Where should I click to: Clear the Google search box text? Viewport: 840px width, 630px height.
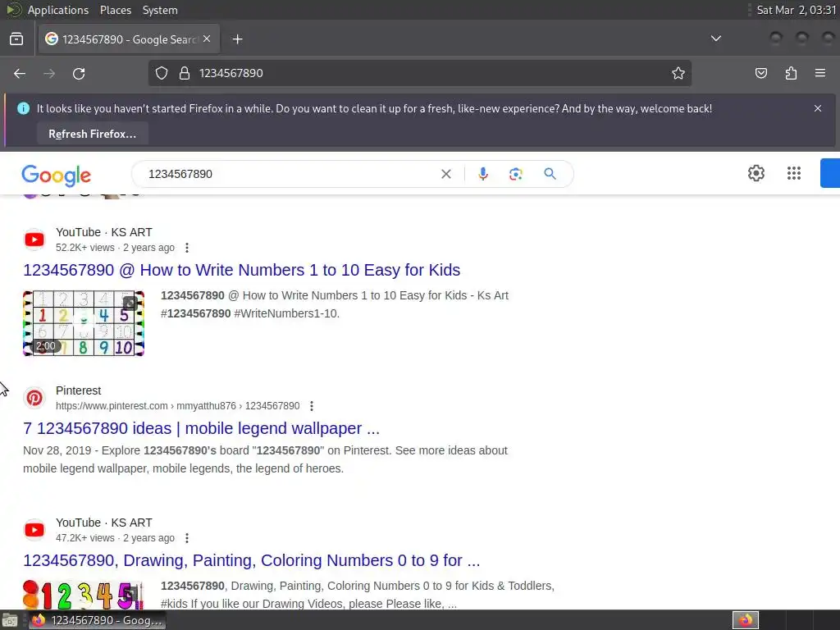tap(445, 174)
